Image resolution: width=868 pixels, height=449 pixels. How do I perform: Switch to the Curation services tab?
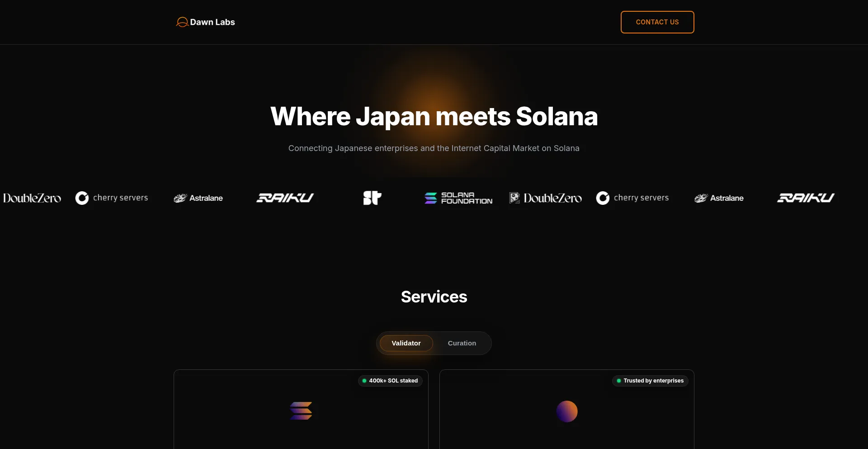(x=462, y=343)
